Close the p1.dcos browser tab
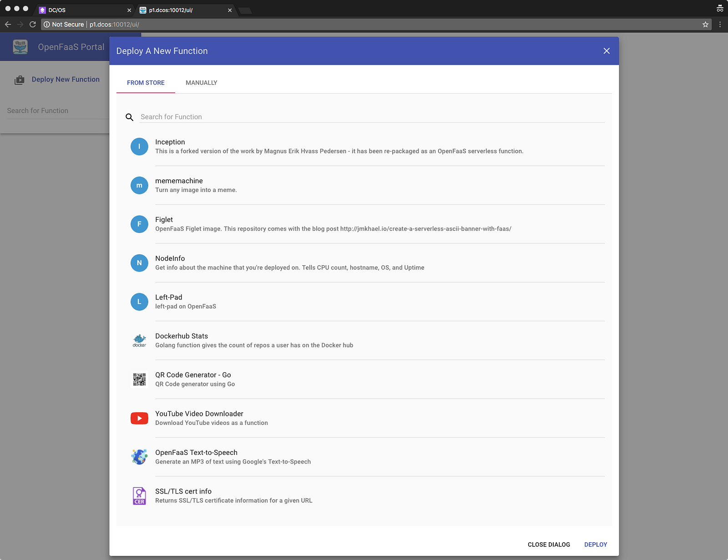This screenshot has width=728, height=560. 230,10
